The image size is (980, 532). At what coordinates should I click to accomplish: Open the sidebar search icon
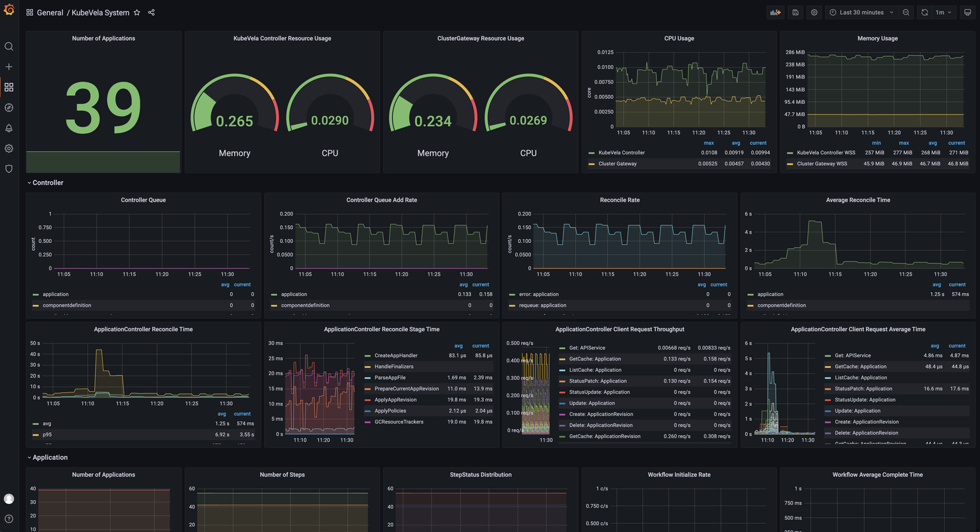(9, 47)
